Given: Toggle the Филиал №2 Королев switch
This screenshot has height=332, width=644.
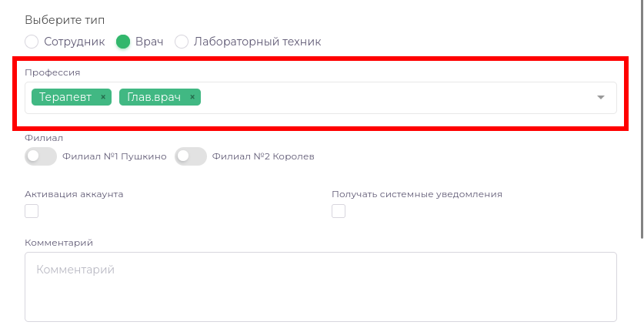Looking at the screenshot, I should 191,156.
